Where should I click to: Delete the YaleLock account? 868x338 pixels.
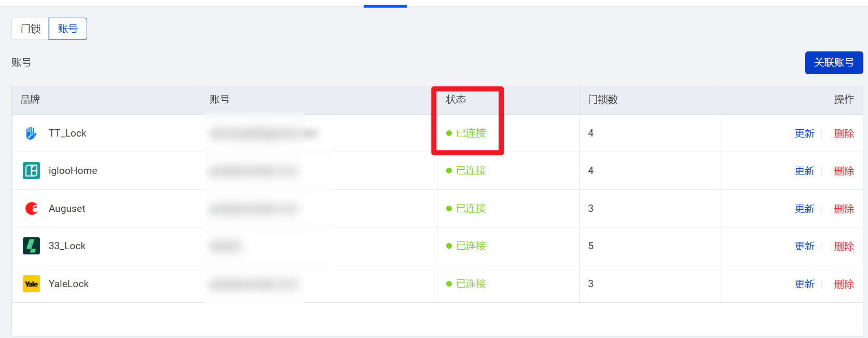pos(844,284)
